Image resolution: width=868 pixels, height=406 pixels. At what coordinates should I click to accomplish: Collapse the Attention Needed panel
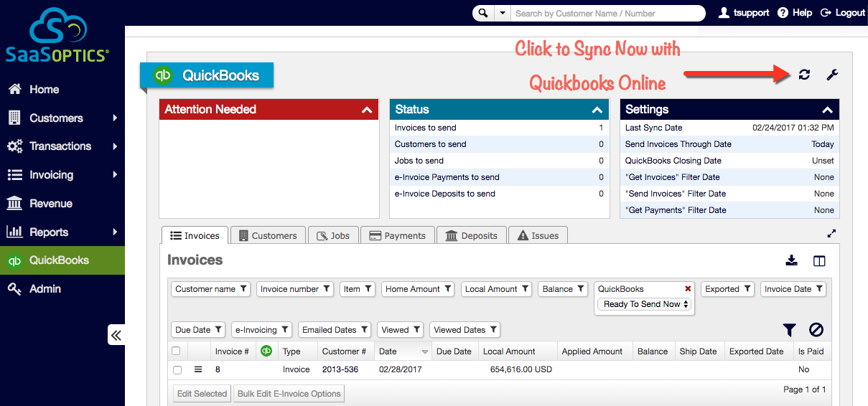(367, 110)
